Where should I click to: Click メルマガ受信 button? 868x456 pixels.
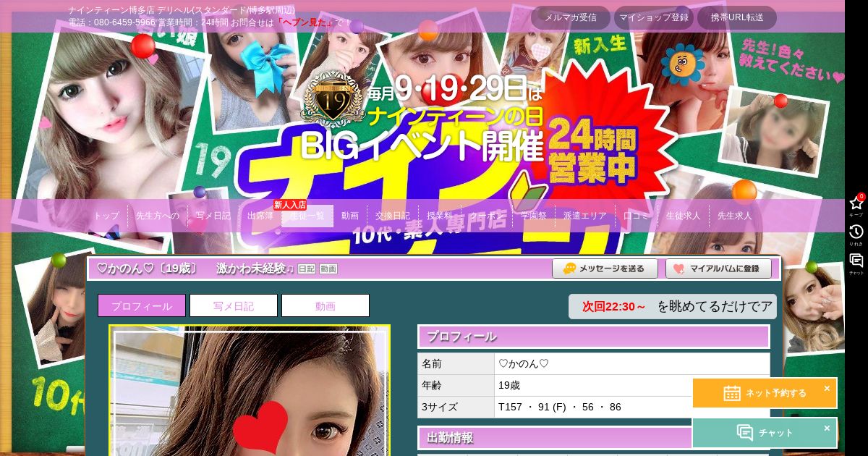tap(571, 17)
